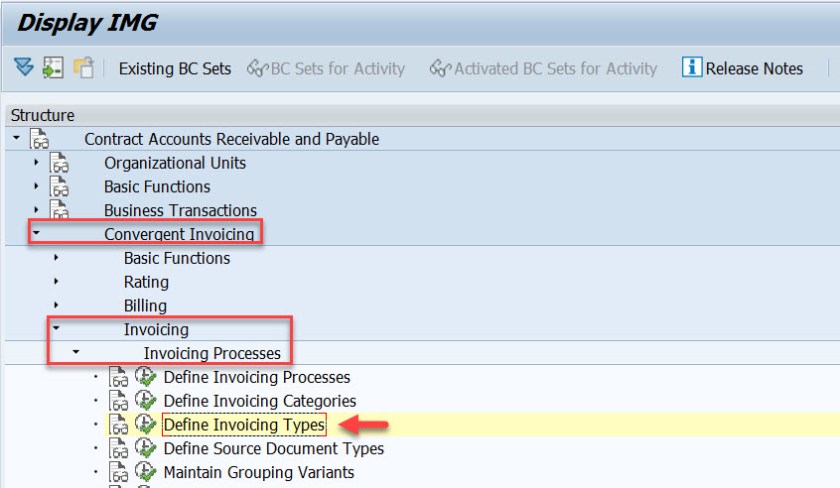840x488 pixels.
Task: Collapse the Convergent Invoicing node
Action: (37, 235)
